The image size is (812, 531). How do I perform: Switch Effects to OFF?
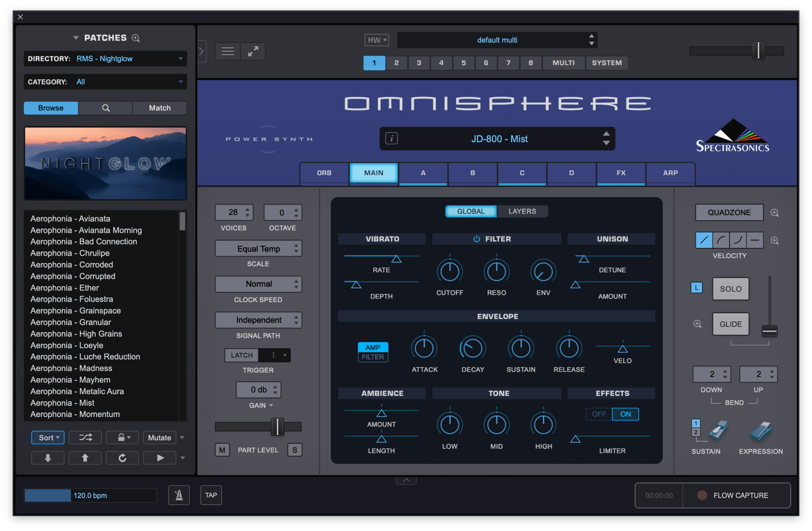599,414
